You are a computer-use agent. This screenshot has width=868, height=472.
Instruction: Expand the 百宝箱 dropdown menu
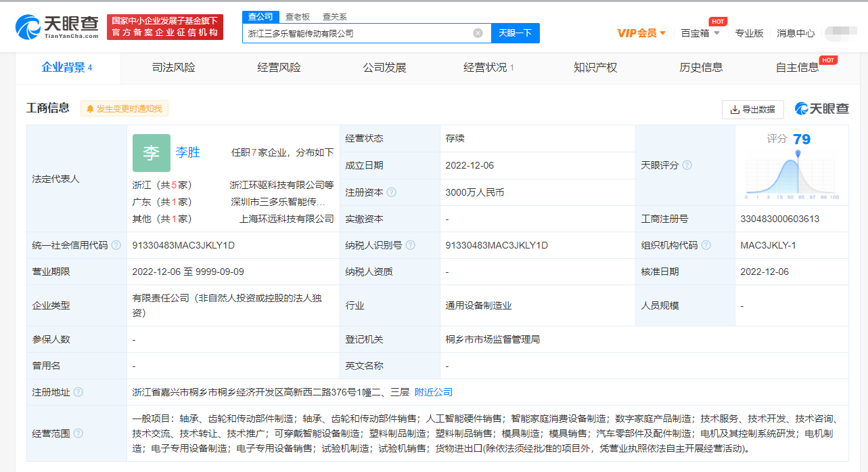(700, 33)
